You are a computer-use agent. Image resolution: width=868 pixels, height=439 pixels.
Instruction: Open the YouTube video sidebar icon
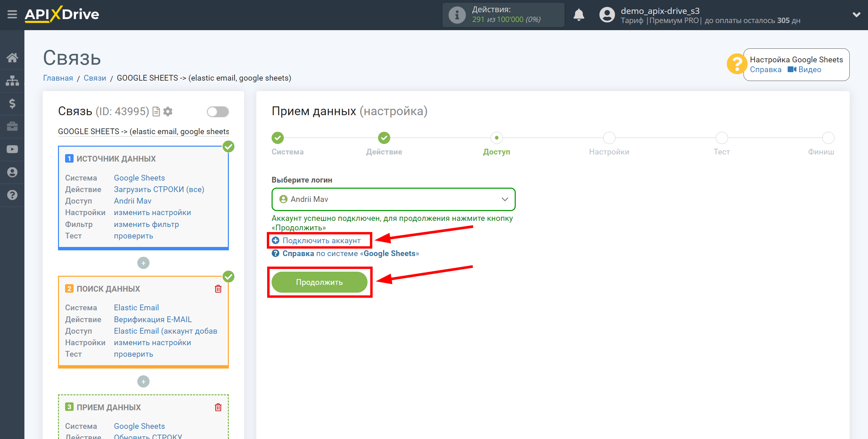[12, 149]
